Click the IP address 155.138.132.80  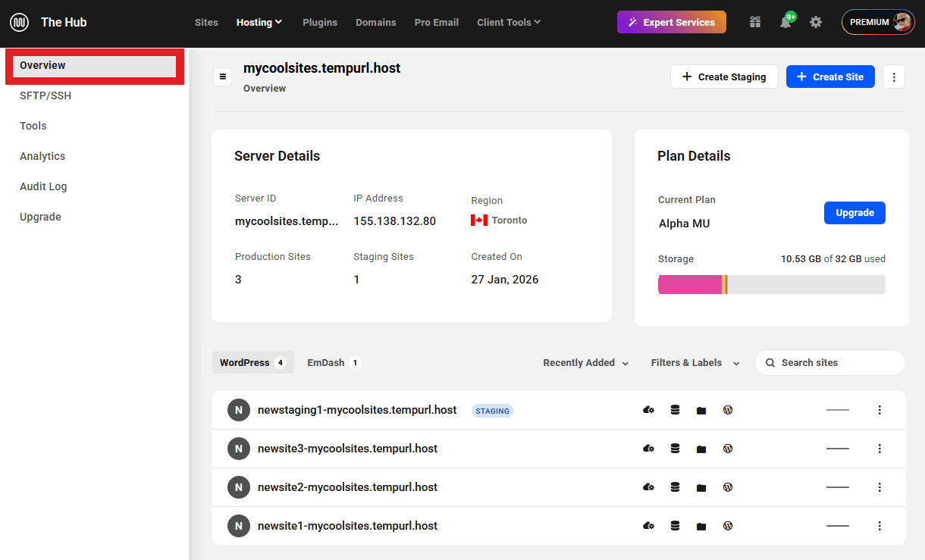pyautogui.click(x=394, y=221)
